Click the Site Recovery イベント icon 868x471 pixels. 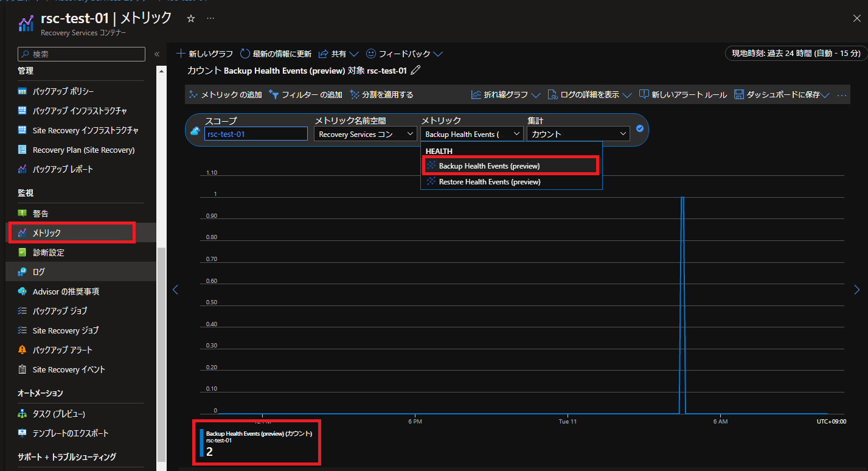(22, 369)
